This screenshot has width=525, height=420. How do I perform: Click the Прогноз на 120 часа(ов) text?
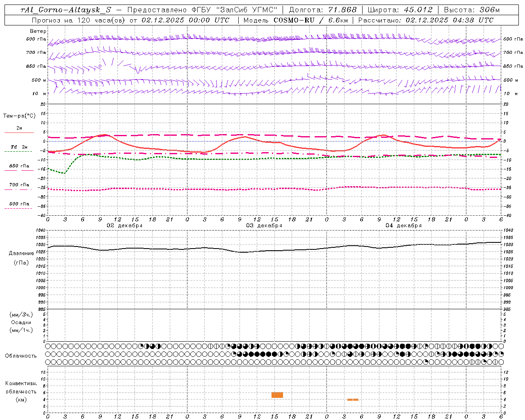79,20
